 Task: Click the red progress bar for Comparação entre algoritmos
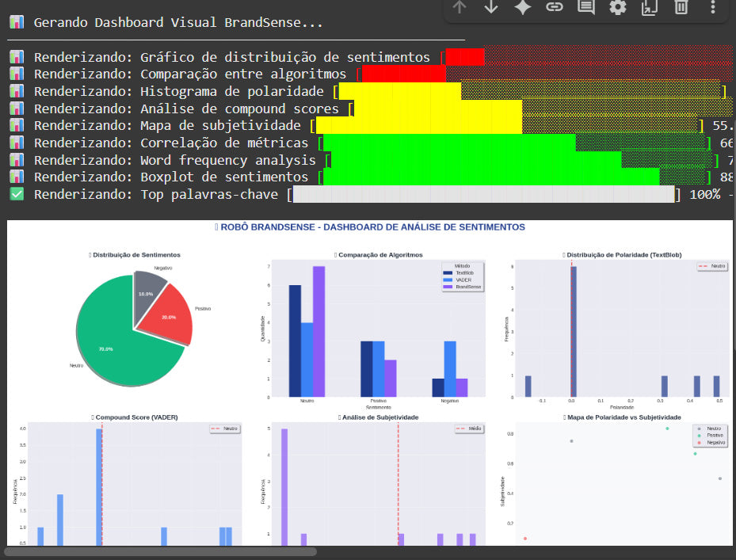(404, 74)
